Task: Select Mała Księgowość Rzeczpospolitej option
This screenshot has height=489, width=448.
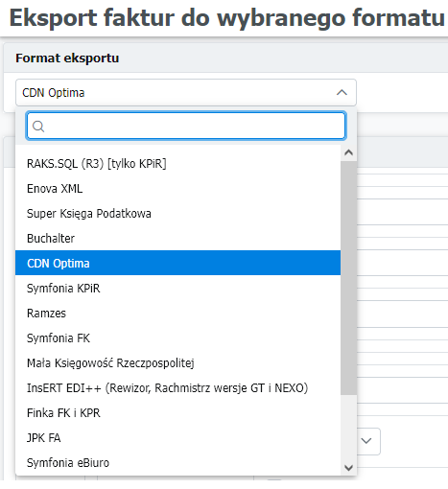Action: (x=177, y=363)
